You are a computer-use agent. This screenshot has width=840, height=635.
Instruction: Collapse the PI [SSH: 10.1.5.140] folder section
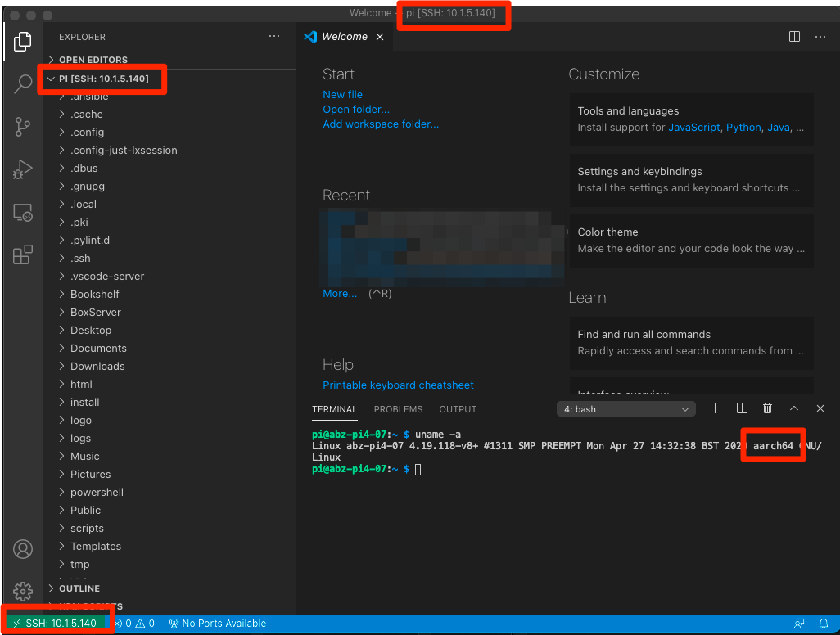[103, 79]
